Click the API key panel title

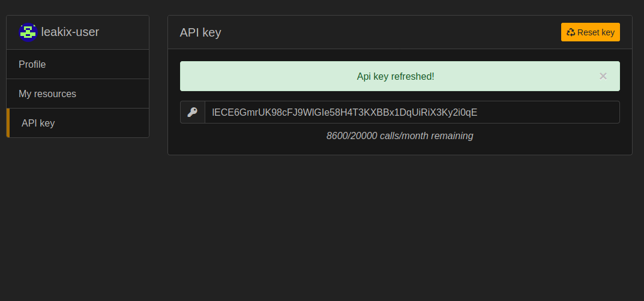200,32
